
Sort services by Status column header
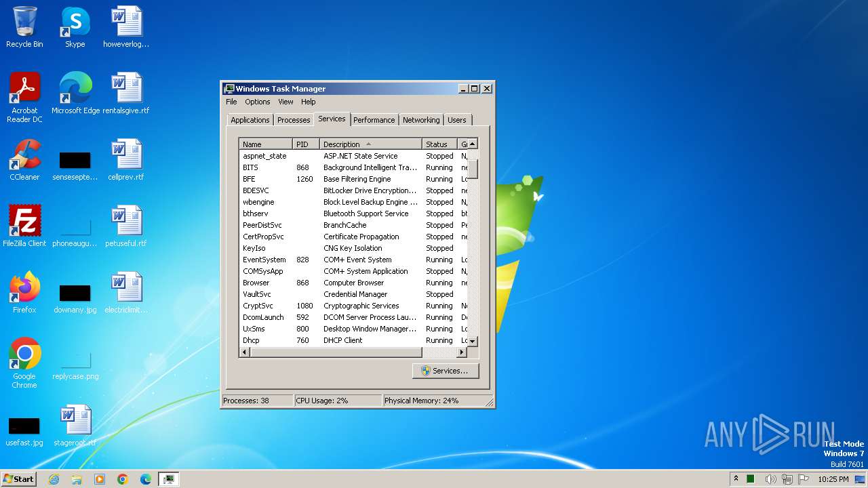point(440,144)
